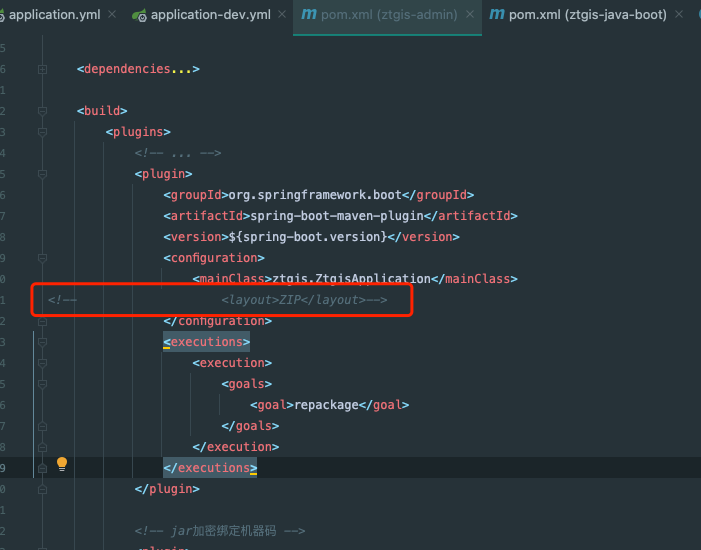Collapse the build tag fold marker
701x550 pixels.
tap(42, 111)
